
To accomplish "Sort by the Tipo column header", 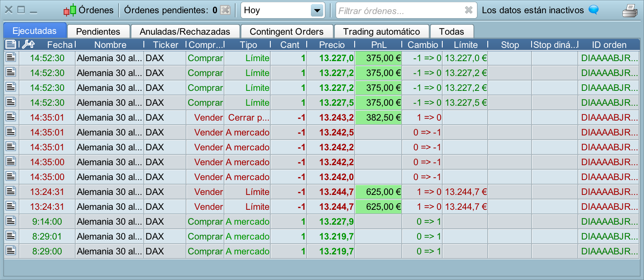I will (248, 45).
